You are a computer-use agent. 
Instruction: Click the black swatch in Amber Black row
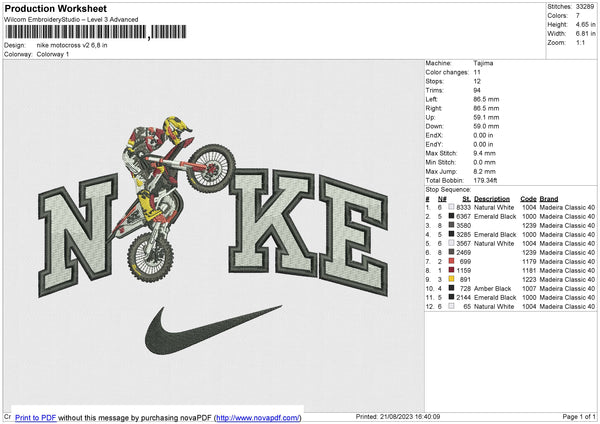pyautogui.click(x=452, y=288)
